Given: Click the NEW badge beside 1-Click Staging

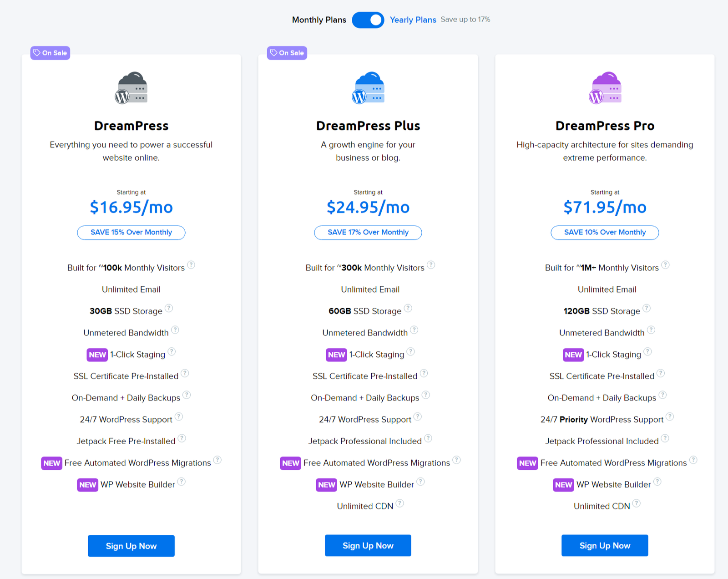Looking at the screenshot, I should tap(97, 355).
